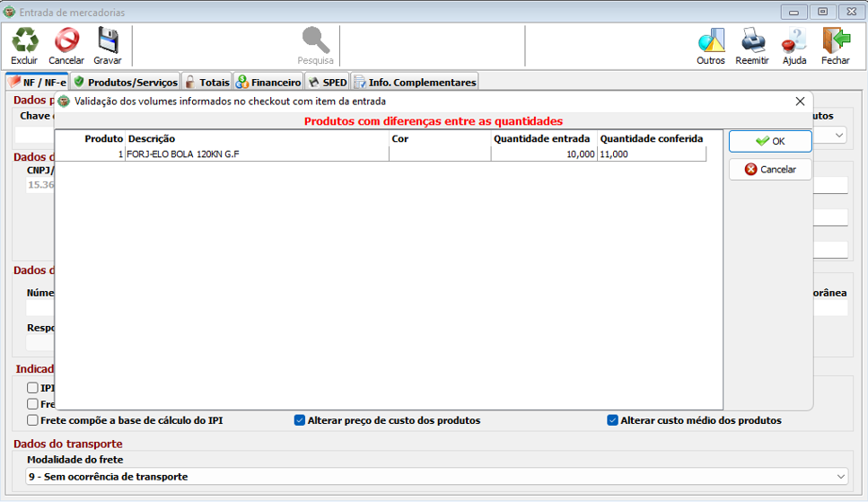Confirm the validation dialog with OK
Image resolution: width=868 pixels, height=502 pixels.
click(x=769, y=141)
